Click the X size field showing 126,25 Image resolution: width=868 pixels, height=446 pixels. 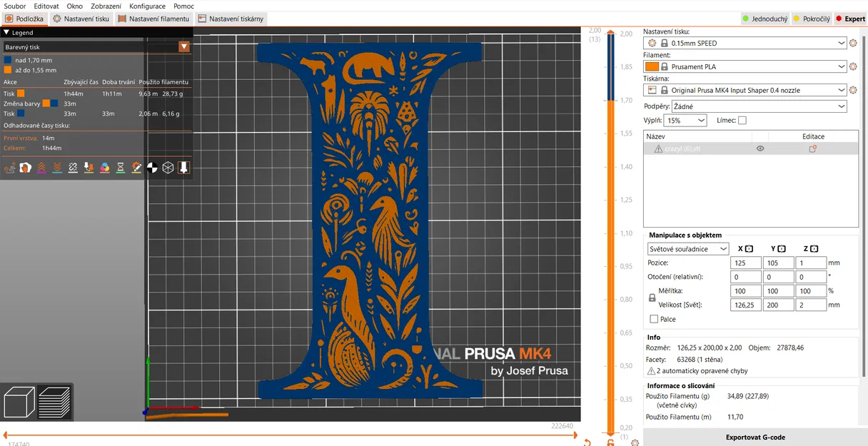[746, 305]
